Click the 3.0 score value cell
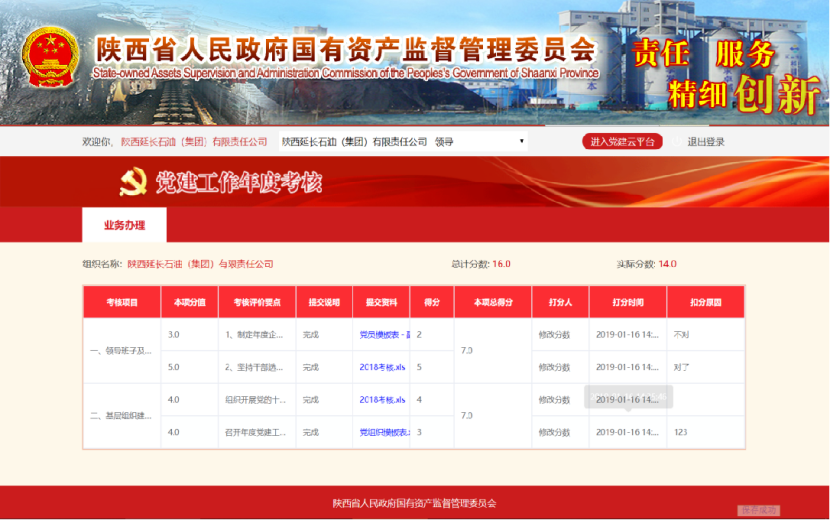The height and width of the screenshot is (520, 830). click(190, 335)
